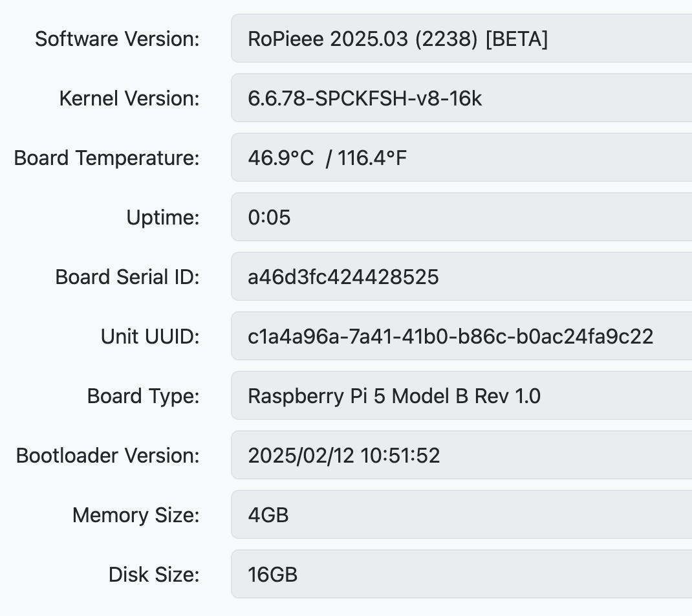Click the "Uptime:" label
Image resolution: width=692 pixels, height=616 pixels.
pyautogui.click(x=163, y=217)
